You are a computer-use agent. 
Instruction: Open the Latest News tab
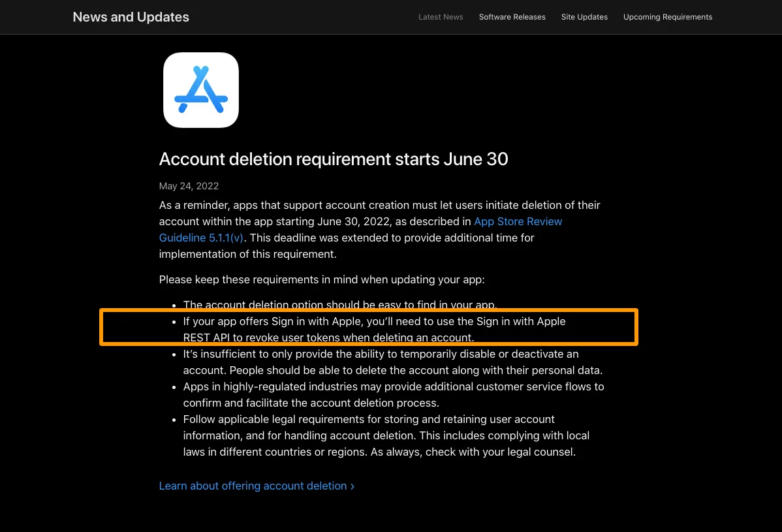coord(441,17)
